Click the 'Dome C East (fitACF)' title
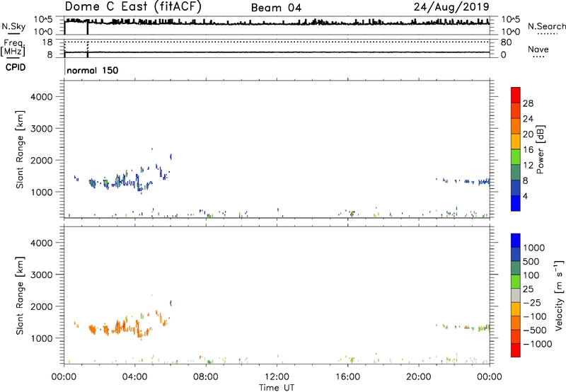The image size is (566, 392). (133, 6)
